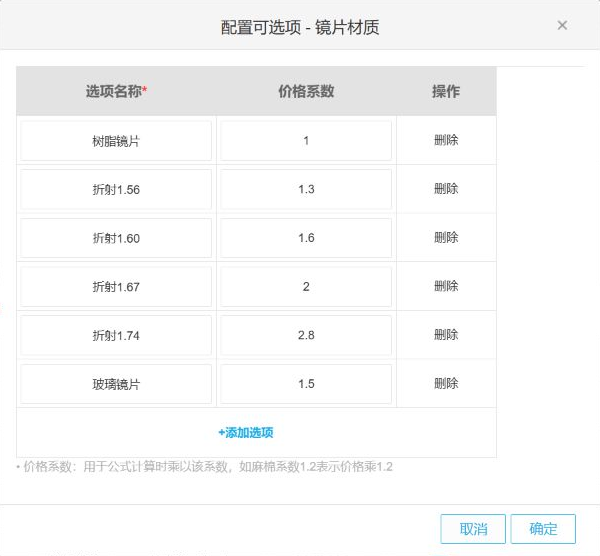Edit price coefficient field showing 1.6
This screenshot has width=600, height=556.
[x=306, y=238]
